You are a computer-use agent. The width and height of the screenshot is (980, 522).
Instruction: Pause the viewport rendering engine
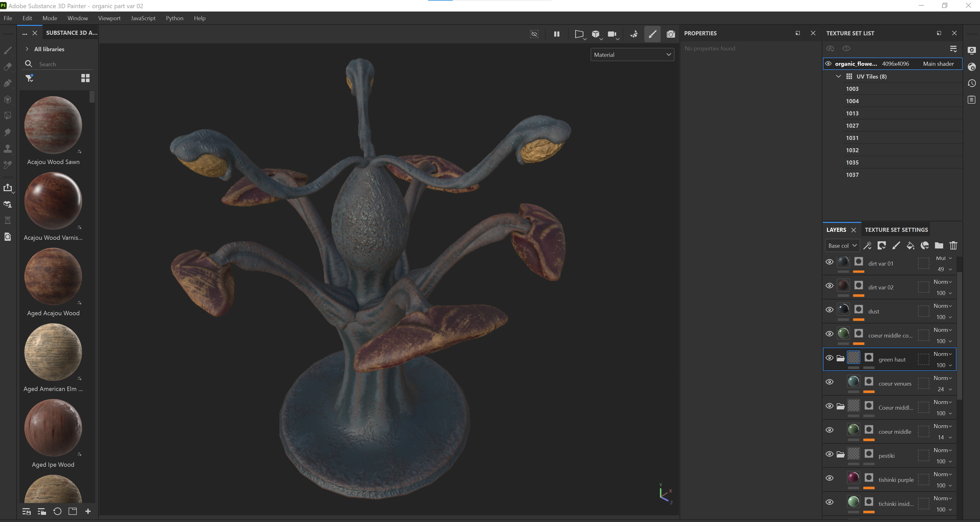click(556, 34)
